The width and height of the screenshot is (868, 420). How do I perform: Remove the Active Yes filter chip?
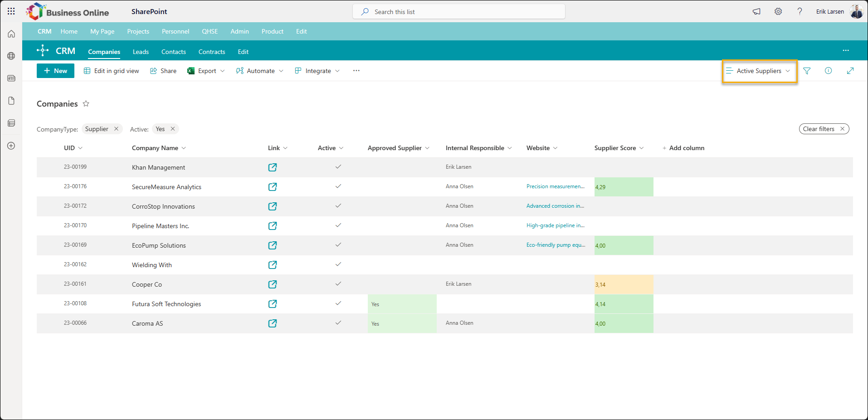pyautogui.click(x=173, y=129)
